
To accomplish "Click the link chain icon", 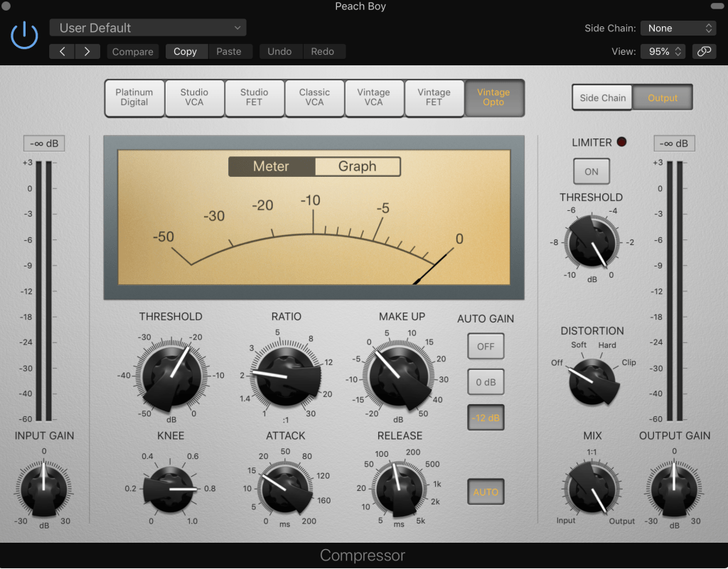I will coord(704,51).
